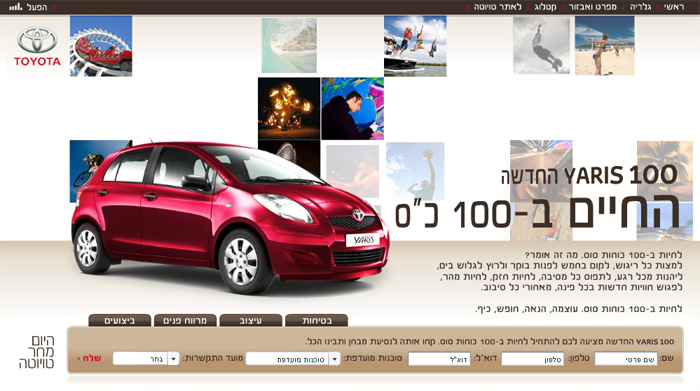This screenshot has width=700, height=391.
Task: Open the ocean wave thumbnail
Action: (289, 46)
